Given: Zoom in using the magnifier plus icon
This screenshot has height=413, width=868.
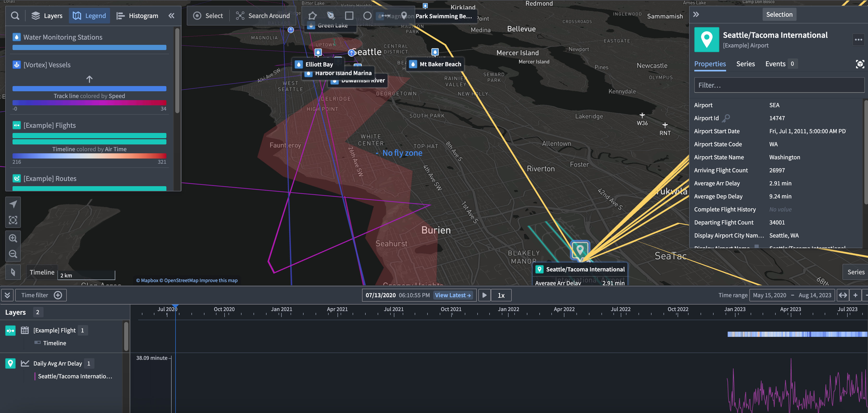Looking at the screenshot, I should pos(13,239).
